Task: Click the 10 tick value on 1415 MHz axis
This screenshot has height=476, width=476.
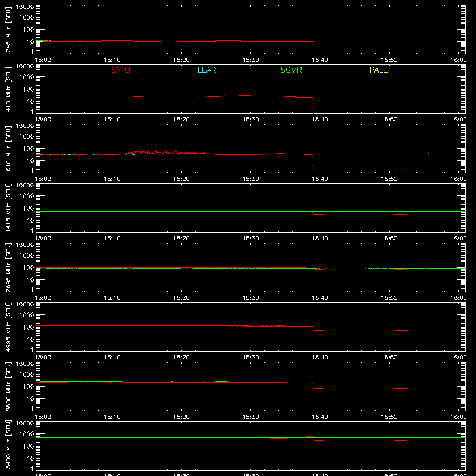Action: [x=30, y=220]
